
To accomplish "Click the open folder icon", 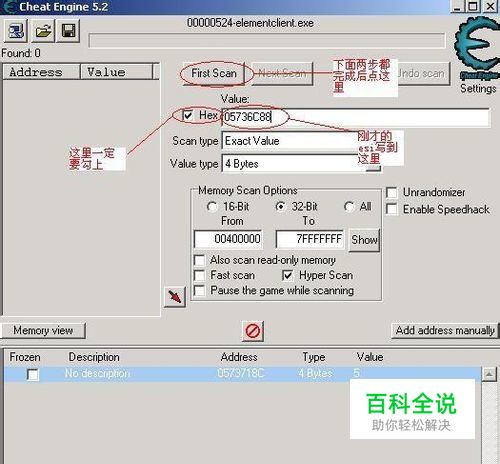I will tap(43, 31).
